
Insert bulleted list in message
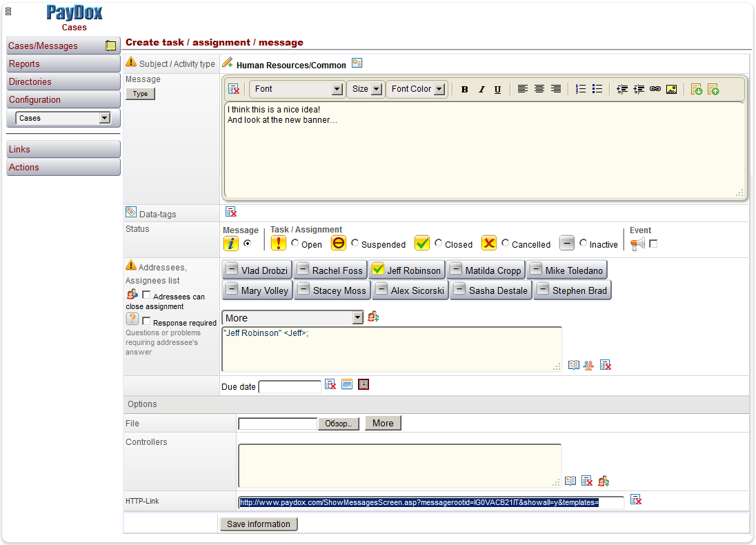point(597,89)
